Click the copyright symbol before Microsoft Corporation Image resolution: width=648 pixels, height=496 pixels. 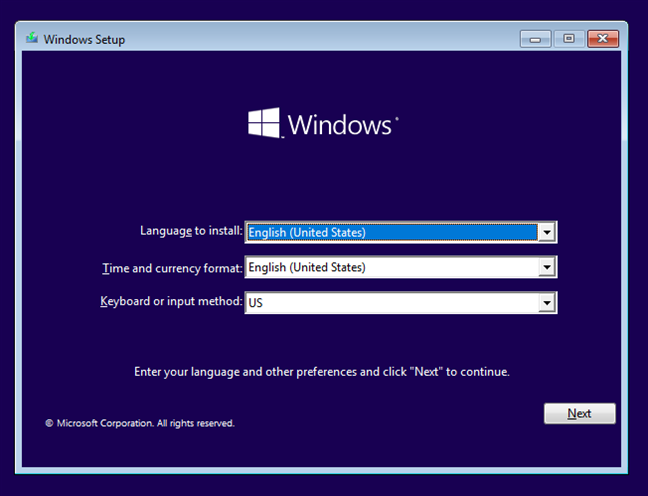49,424
